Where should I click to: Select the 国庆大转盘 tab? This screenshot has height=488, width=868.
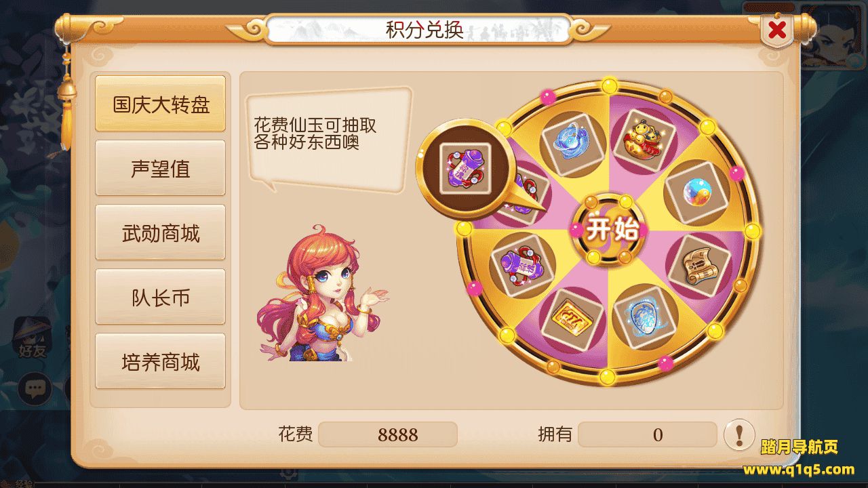(x=160, y=104)
